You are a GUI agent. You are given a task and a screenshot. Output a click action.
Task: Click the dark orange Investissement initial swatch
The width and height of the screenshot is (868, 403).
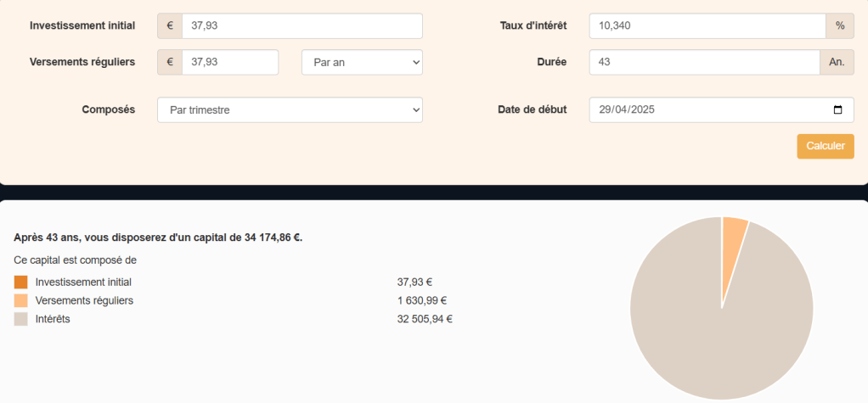coord(21,282)
